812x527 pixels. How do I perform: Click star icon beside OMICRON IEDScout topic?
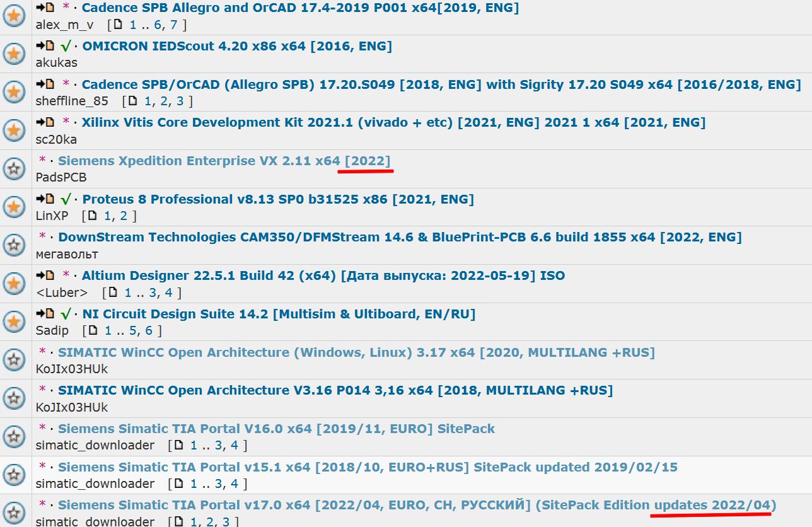click(14, 54)
